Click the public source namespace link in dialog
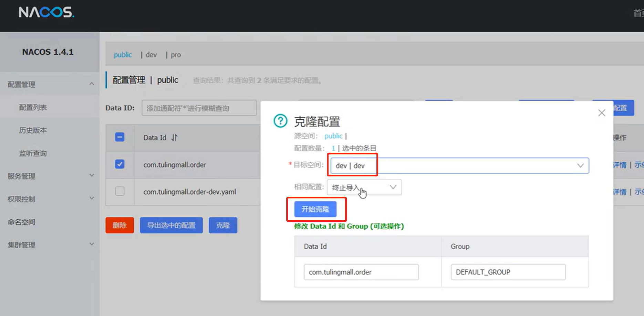 click(333, 136)
